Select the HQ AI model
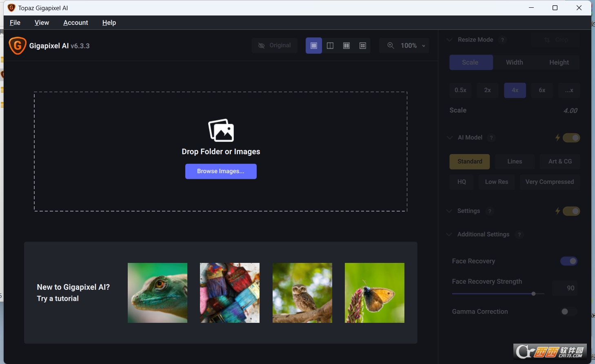The image size is (595, 364). (462, 182)
